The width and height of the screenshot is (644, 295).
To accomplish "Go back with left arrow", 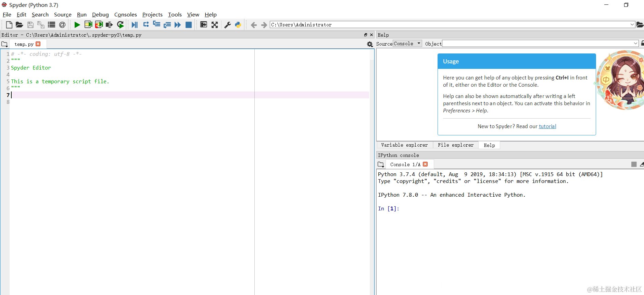I will coord(254,25).
